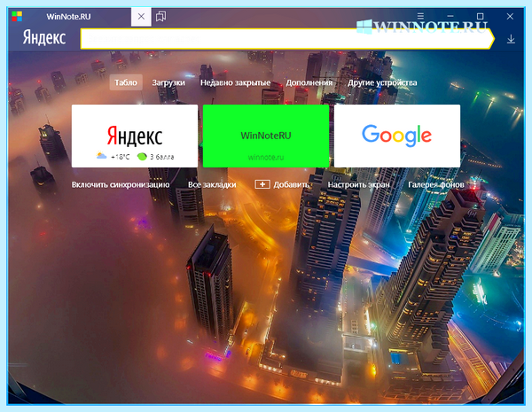
Task: Open the Google tile
Action: [397, 136]
